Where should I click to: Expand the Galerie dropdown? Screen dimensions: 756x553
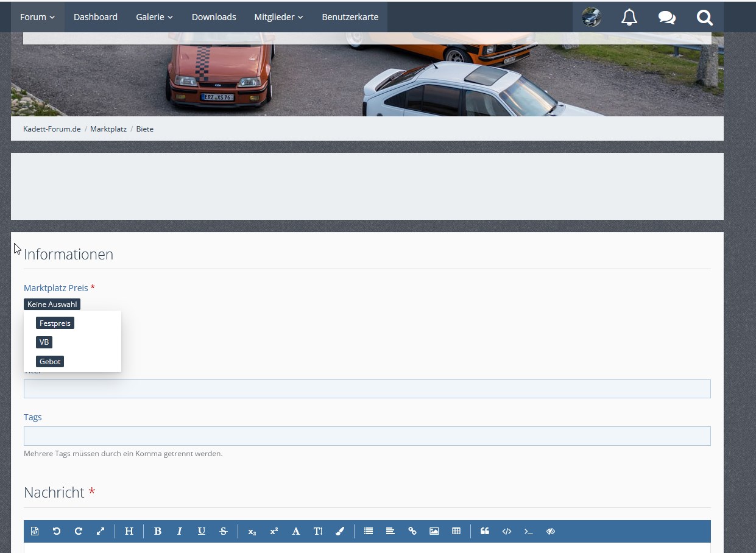pos(154,17)
